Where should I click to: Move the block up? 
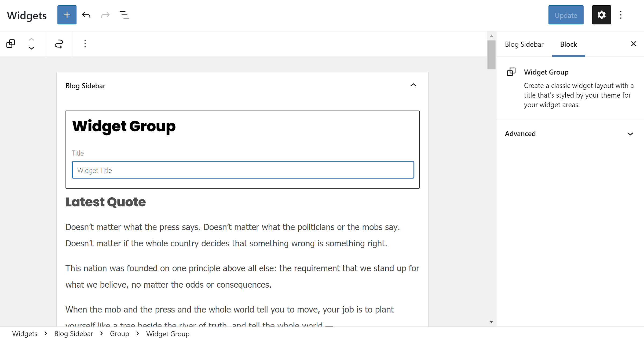click(32, 39)
